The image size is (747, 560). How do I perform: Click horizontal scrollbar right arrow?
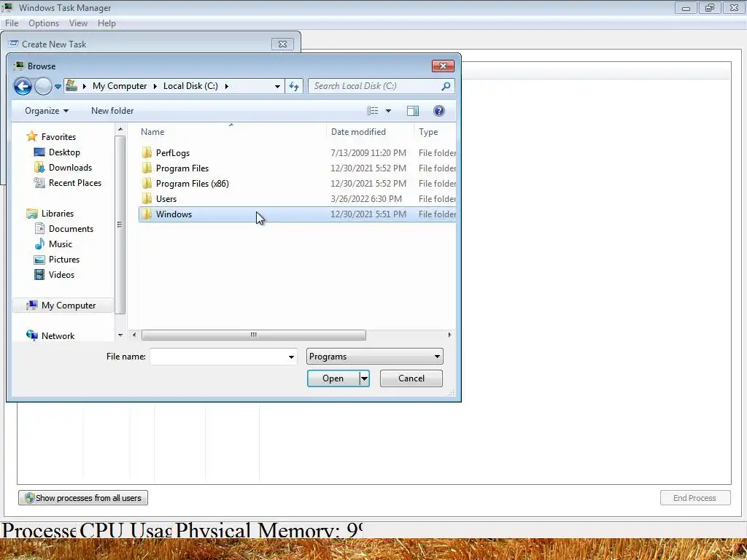tap(449, 335)
